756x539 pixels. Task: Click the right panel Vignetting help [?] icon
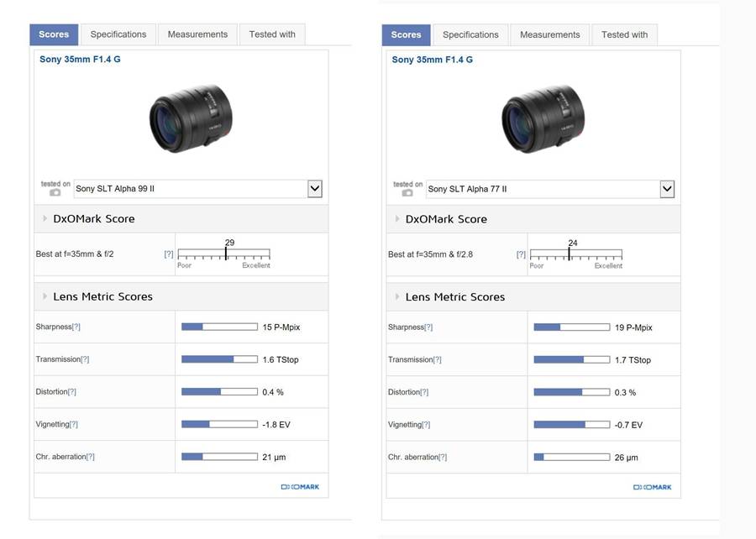425,425
